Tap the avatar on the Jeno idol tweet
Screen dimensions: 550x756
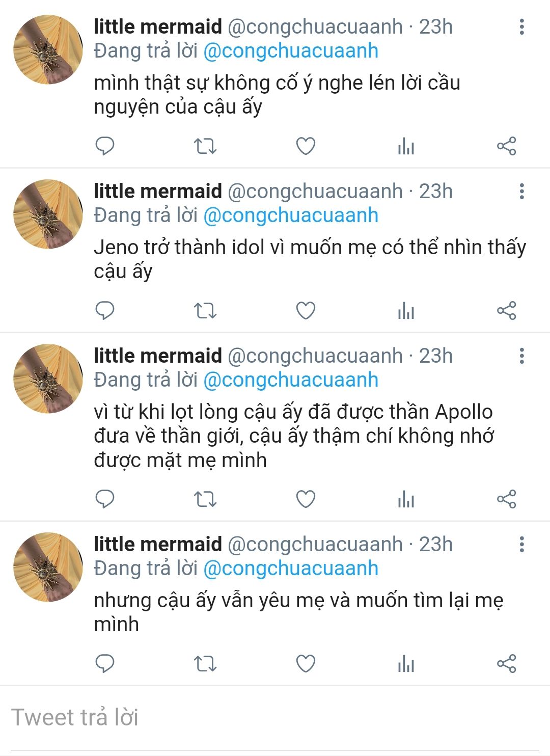(48, 214)
